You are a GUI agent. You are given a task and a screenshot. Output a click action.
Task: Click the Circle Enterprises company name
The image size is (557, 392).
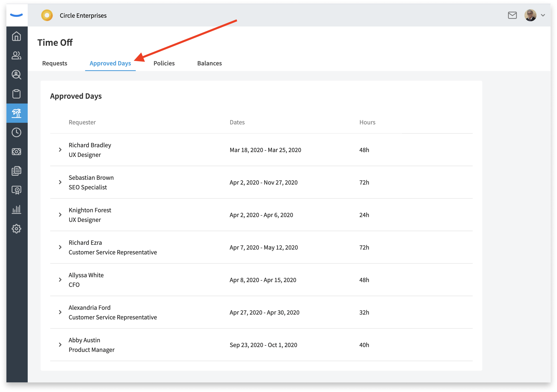(83, 16)
